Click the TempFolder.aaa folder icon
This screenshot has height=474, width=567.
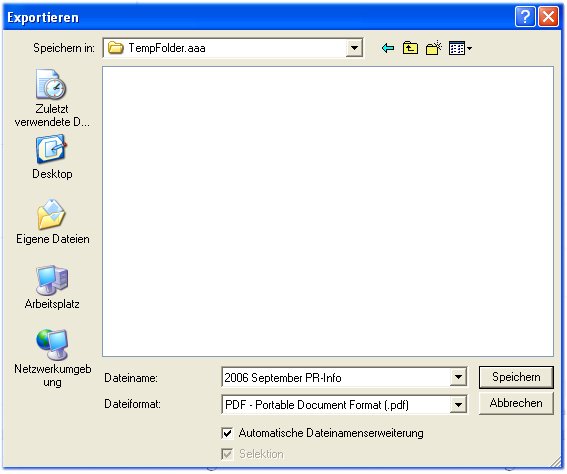click(116, 48)
